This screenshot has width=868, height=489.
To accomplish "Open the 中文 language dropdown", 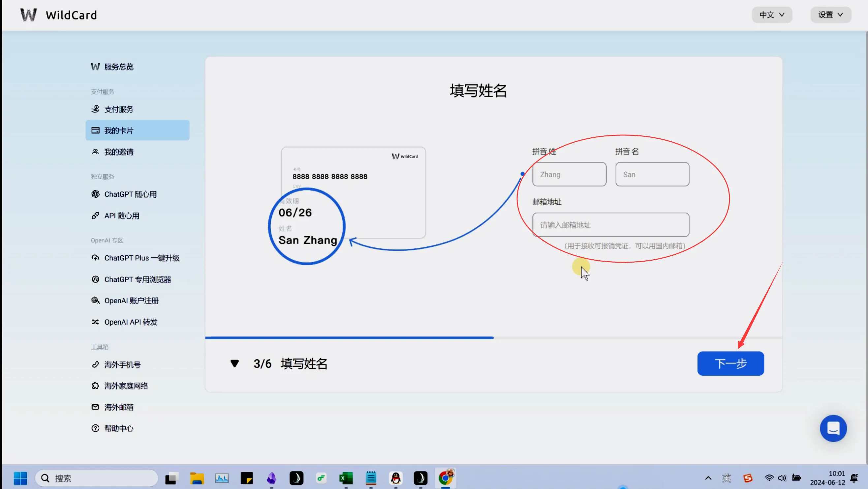I will pos(772,15).
